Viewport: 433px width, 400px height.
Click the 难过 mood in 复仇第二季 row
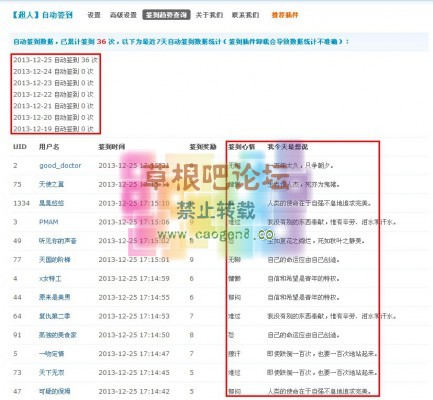click(234, 316)
